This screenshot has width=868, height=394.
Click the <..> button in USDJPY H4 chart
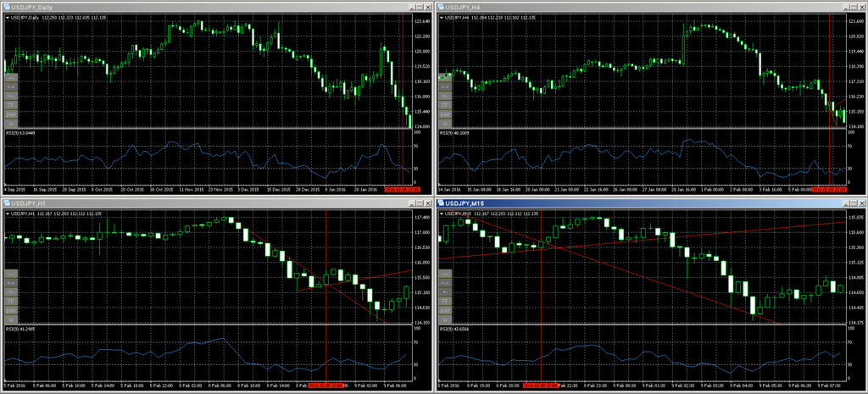point(445,86)
